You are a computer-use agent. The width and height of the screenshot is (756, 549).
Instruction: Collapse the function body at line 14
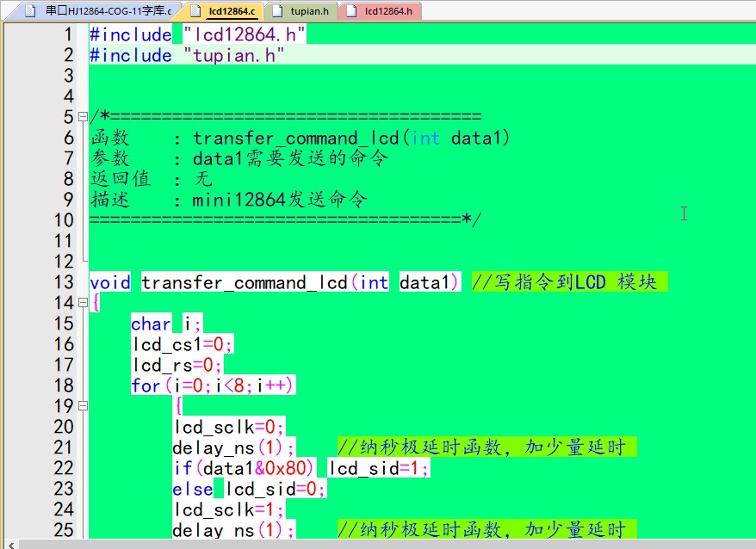click(x=83, y=303)
